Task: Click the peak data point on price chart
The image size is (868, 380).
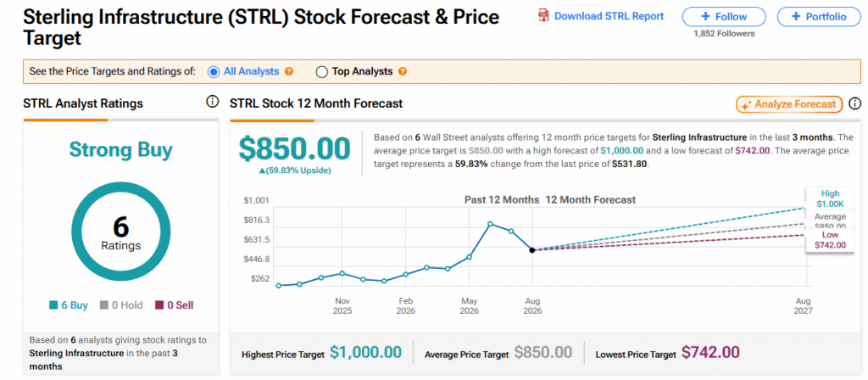Action: point(491,224)
